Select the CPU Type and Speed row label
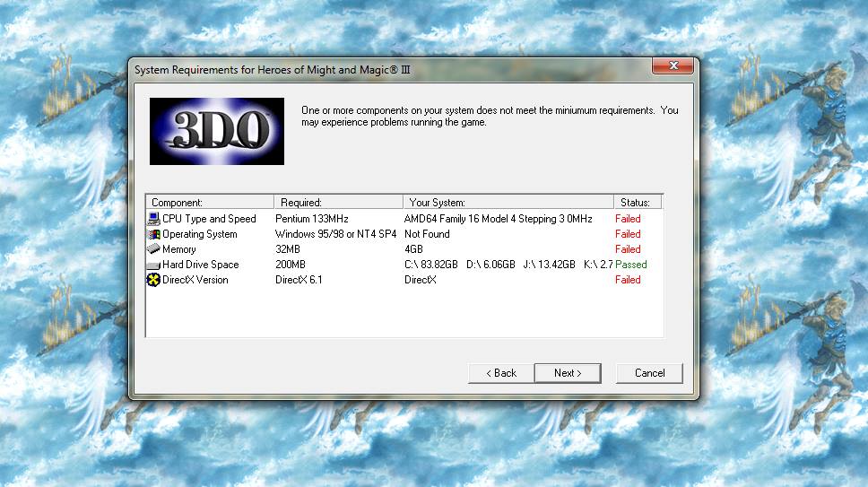The image size is (868, 487). coord(209,219)
